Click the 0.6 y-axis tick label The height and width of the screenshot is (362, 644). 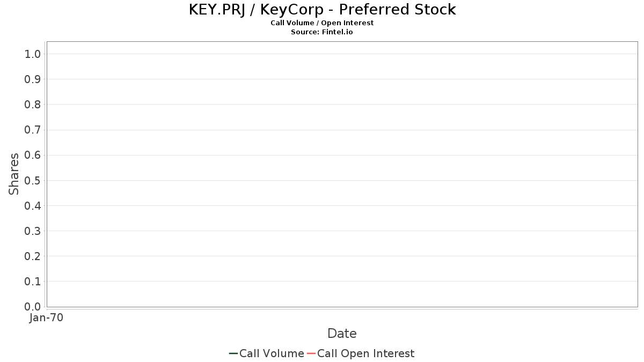pyautogui.click(x=33, y=156)
